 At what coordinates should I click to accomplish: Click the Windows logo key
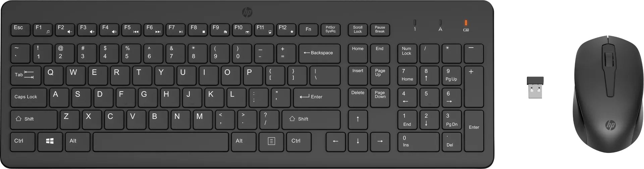pyautogui.click(x=50, y=142)
